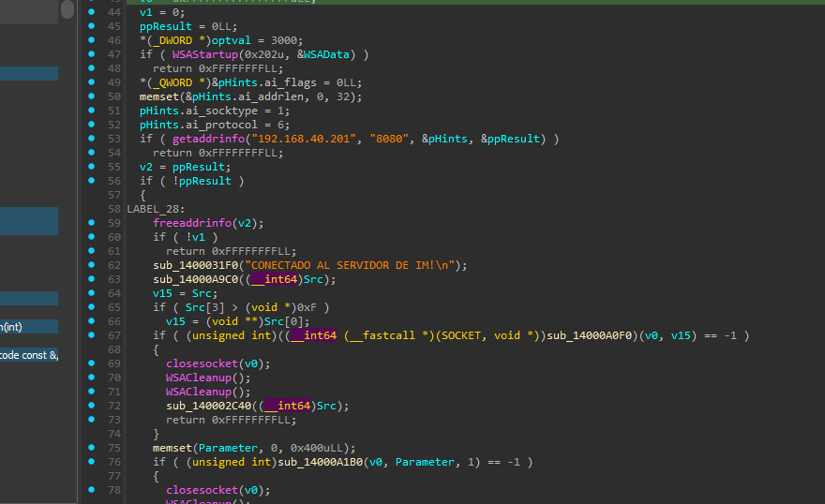Click pHints.ai_protocol on line 52
Image resolution: width=825 pixels, height=504 pixels.
[x=199, y=126]
